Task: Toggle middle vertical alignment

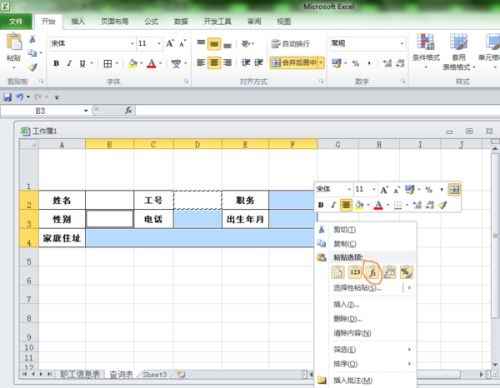Action: [214, 44]
